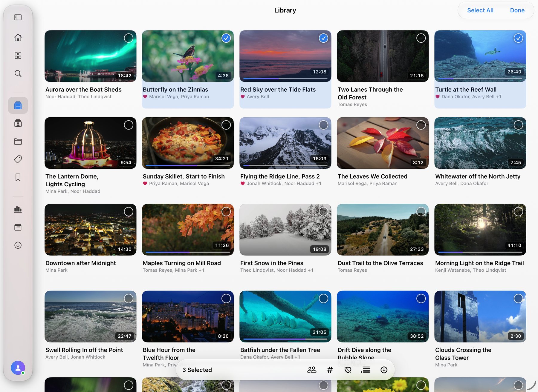Open the bookmark icon in sidebar
The height and width of the screenshot is (392, 538).
click(18, 177)
